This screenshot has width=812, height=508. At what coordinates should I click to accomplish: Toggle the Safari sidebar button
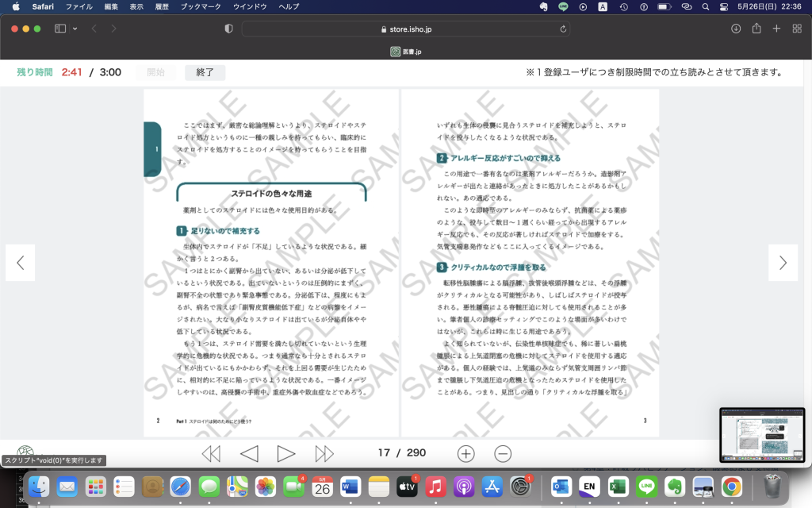[60, 29]
